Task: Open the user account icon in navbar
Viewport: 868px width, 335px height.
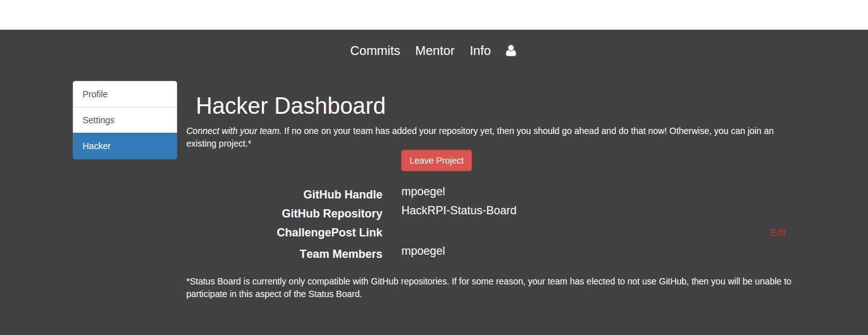Action: click(511, 51)
